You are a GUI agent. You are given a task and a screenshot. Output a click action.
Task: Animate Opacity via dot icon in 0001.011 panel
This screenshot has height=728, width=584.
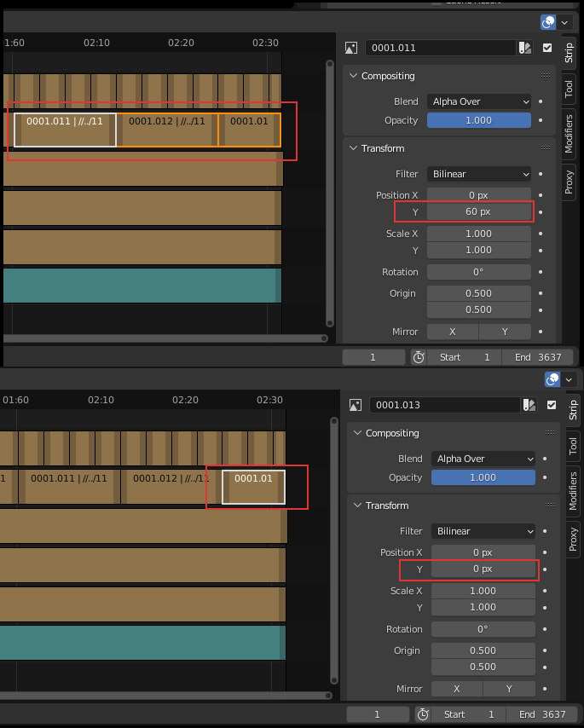coord(541,120)
